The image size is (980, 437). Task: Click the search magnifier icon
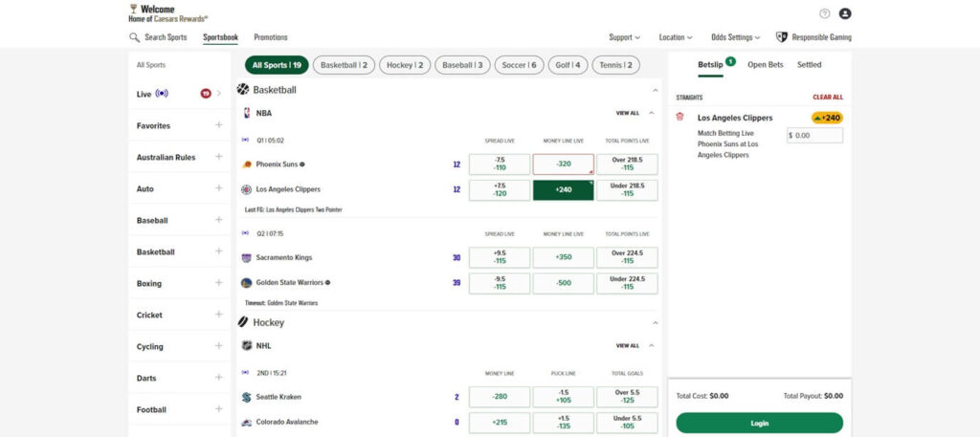click(x=134, y=37)
